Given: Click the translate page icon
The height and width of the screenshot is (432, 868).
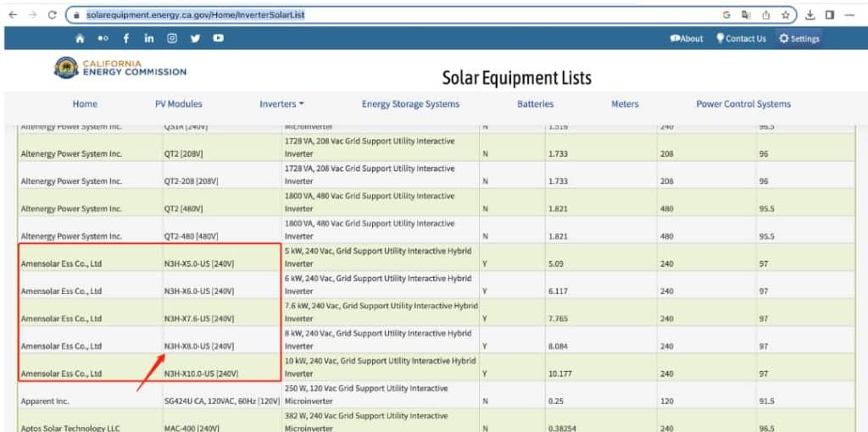Looking at the screenshot, I should [746, 14].
